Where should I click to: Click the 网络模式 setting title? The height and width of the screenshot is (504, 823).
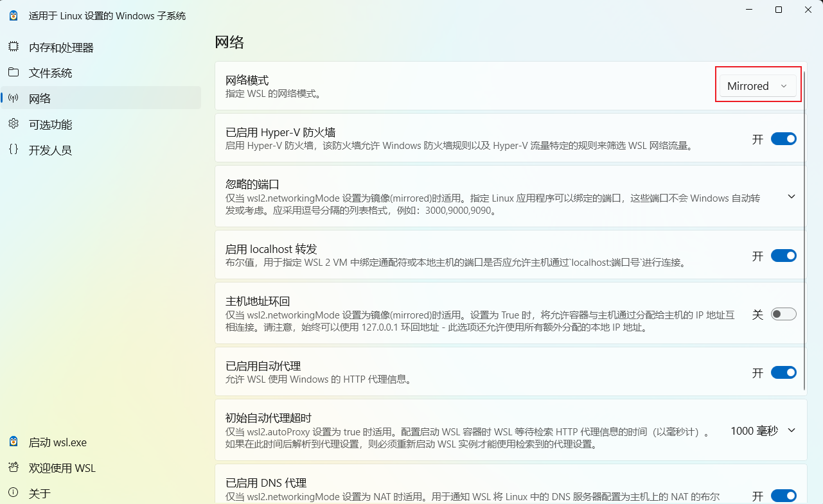point(247,80)
